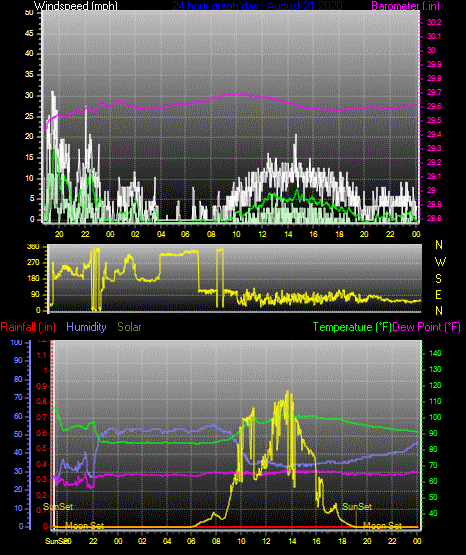
Task: Click the 29.9 barometer scale value
Action: [x=434, y=64]
